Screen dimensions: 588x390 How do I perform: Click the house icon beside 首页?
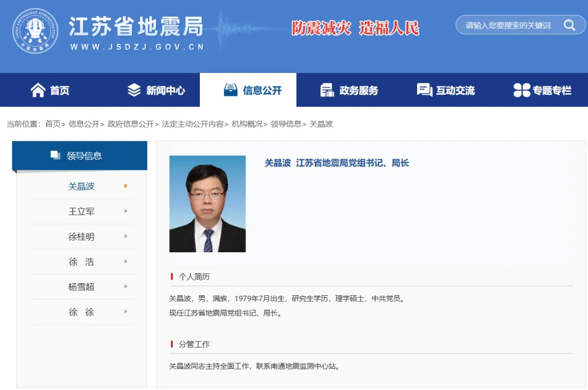[x=37, y=90]
